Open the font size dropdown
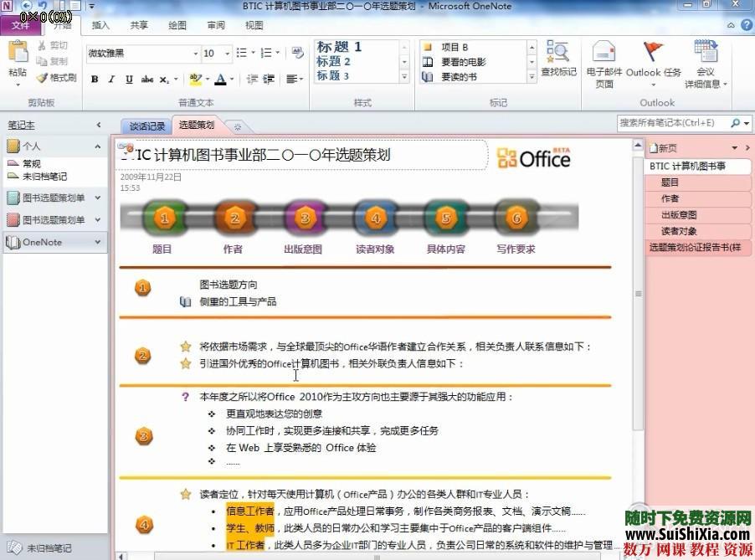 coord(227,53)
